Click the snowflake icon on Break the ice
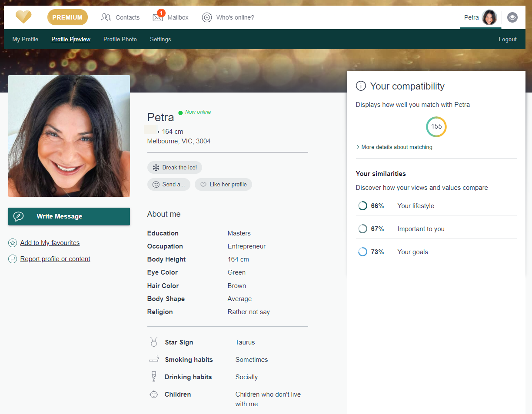This screenshot has height=414, width=532. [156, 167]
